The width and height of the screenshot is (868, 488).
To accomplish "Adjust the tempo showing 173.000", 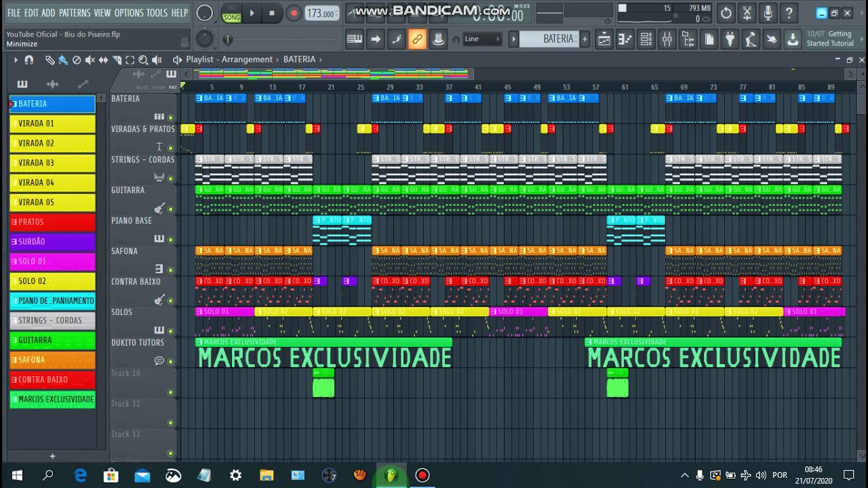I will click(x=322, y=12).
